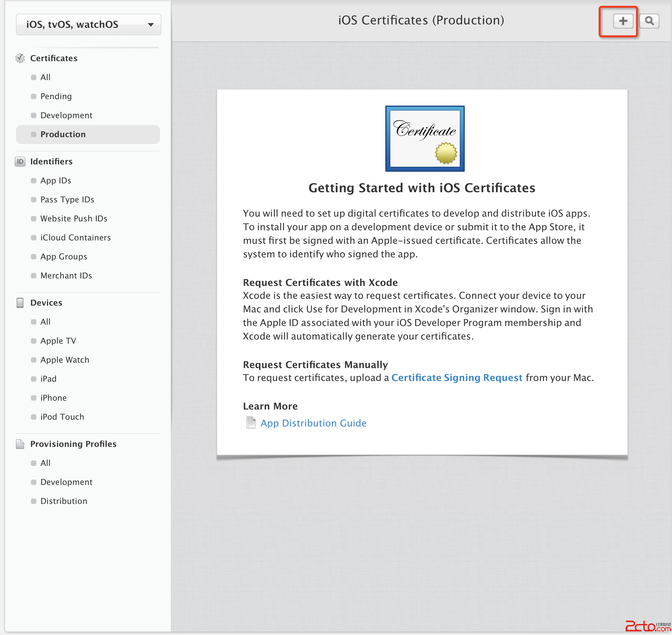Open iCloud Containers identifiers
This screenshot has height=635, width=672.
click(x=75, y=237)
